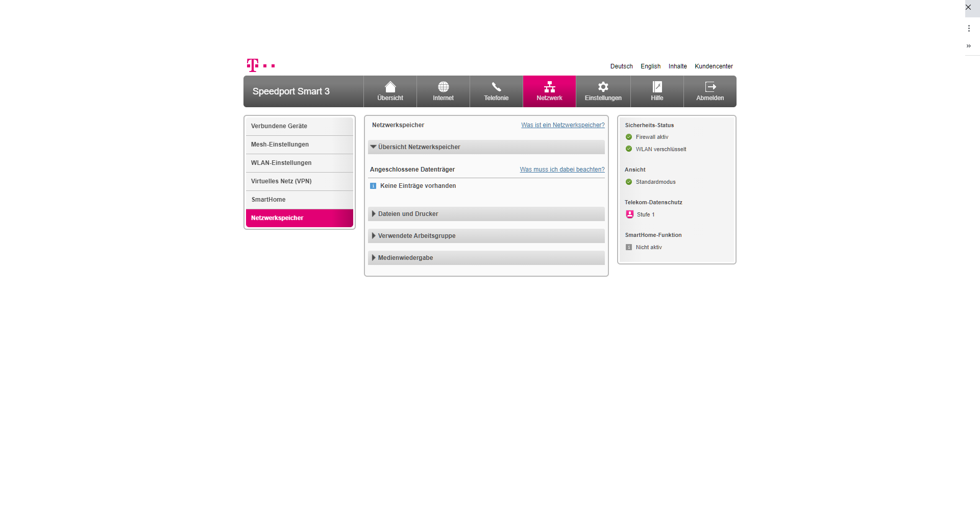This screenshot has height=531, width=980.
Task: Click the green check next to Firewall aktiv
Action: click(x=629, y=137)
